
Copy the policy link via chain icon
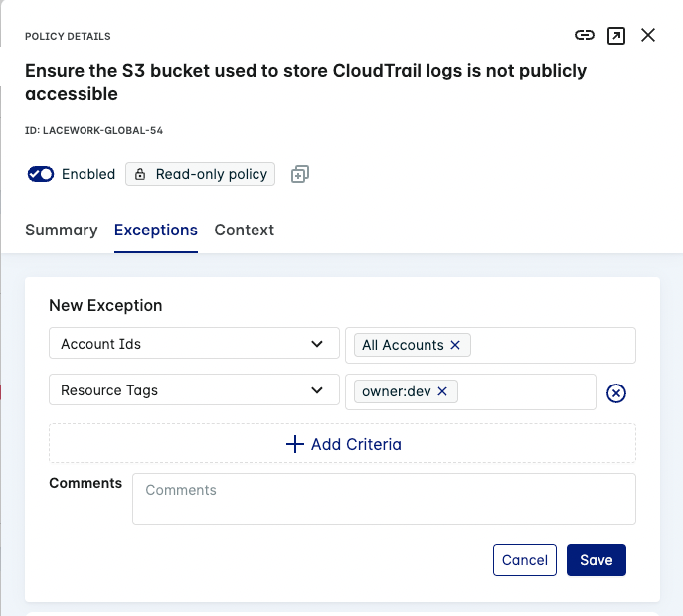pyautogui.click(x=585, y=35)
